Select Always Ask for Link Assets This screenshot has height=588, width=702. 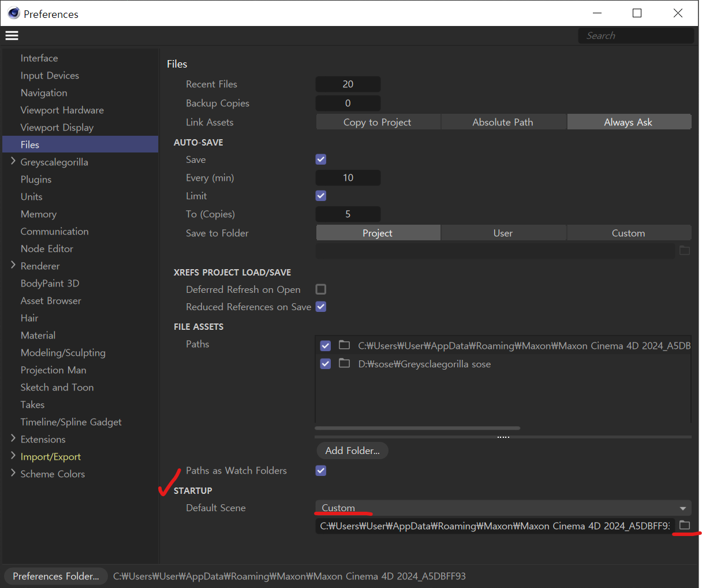tap(629, 122)
